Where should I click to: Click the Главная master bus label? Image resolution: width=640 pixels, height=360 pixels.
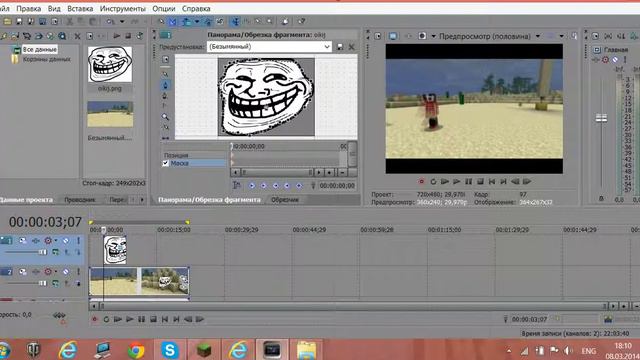616,50
